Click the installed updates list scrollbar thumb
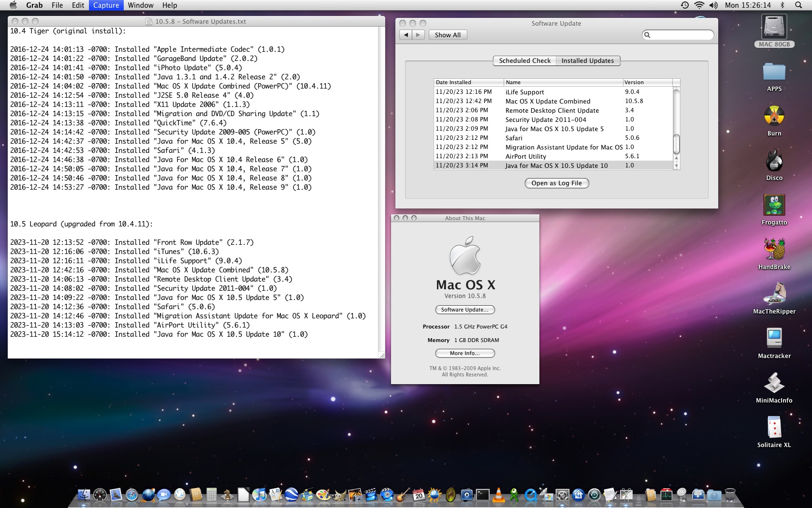Viewport: 812px width, 508px height. point(677,144)
